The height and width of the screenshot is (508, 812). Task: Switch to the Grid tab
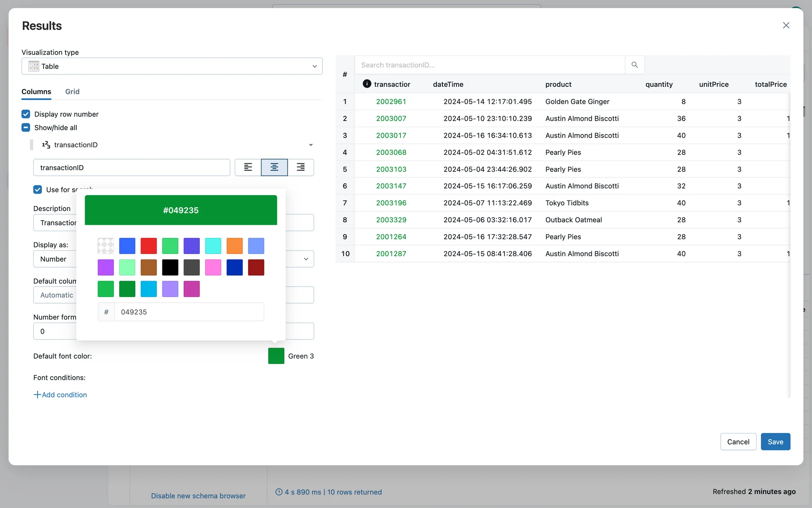point(72,91)
